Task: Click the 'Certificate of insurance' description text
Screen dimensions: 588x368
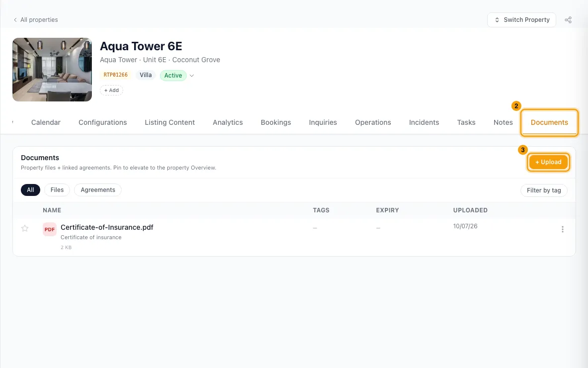Action: [91, 237]
